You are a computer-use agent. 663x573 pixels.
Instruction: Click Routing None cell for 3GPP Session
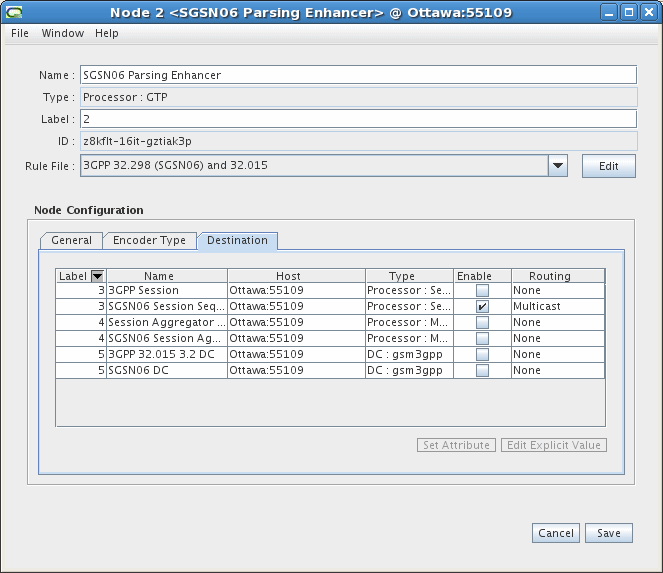[x=558, y=291]
